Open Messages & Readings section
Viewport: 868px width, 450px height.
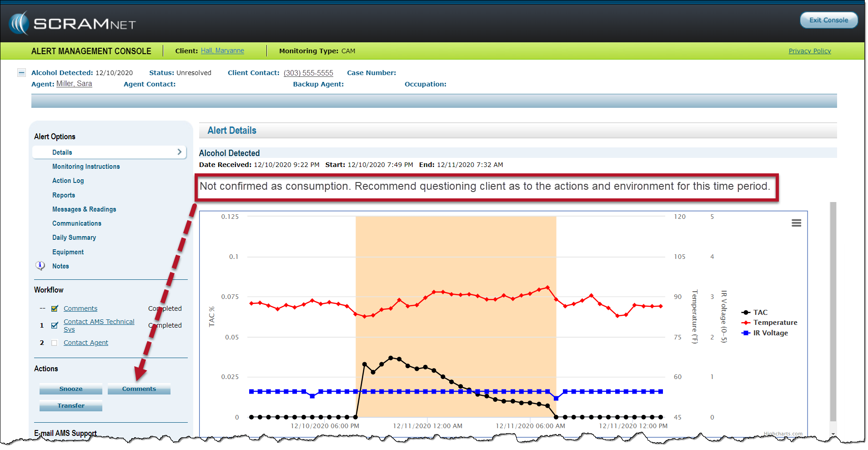(x=84, y=209)
